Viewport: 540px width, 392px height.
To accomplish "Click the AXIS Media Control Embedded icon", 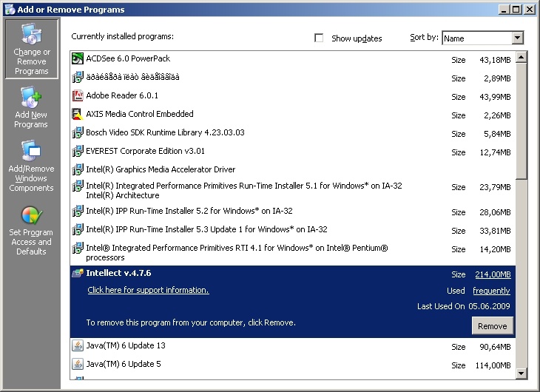I will [78, 114].
